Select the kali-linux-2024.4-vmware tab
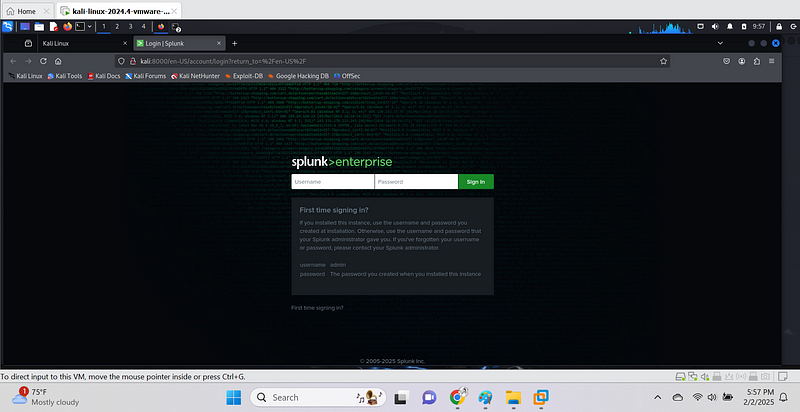 point(118,11)
